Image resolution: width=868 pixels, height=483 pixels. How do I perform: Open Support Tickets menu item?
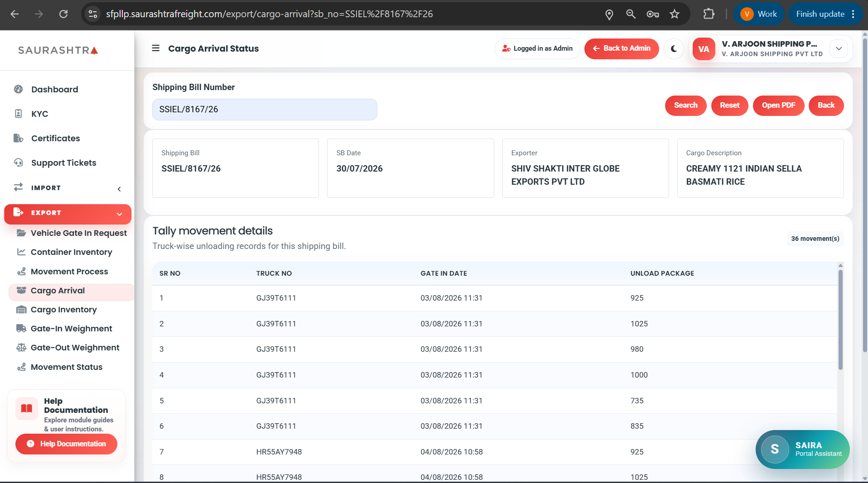point(63,163)
